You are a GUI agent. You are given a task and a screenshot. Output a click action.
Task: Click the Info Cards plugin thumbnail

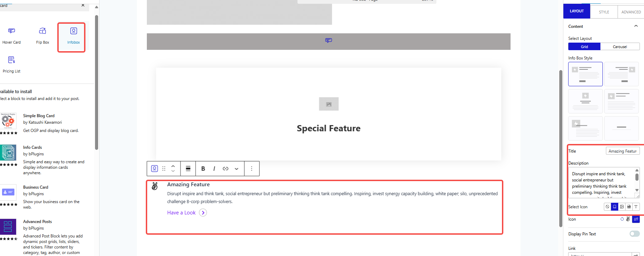click(8, 153)
